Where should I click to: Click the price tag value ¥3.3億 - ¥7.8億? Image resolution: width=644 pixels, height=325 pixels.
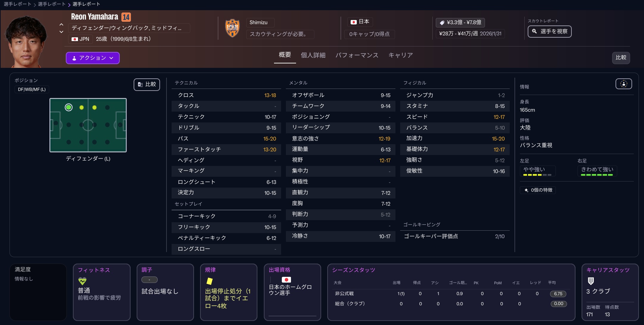click(460, 22)
